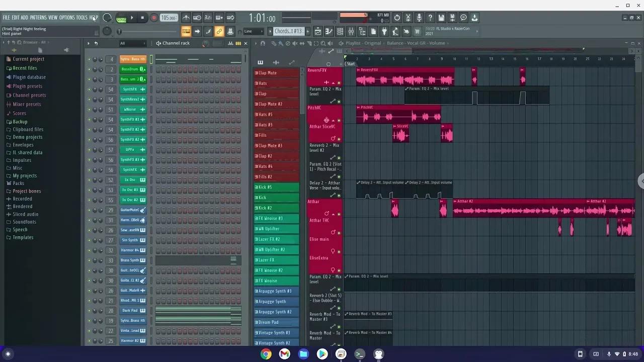This screenshot has width=644, height=362.
Task: Click the ReversFXV audio clip in playlist
Action: click(405, 77)
